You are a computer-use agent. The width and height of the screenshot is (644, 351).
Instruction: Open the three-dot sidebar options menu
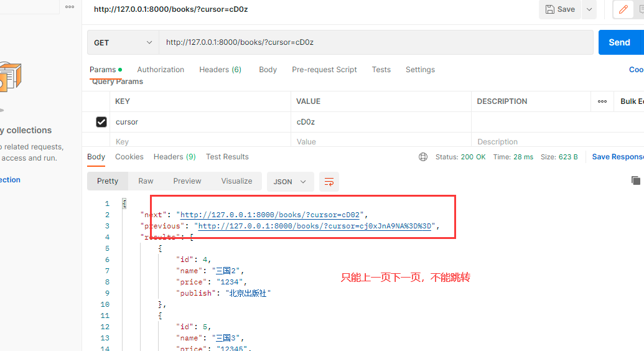tap(70, 7)
